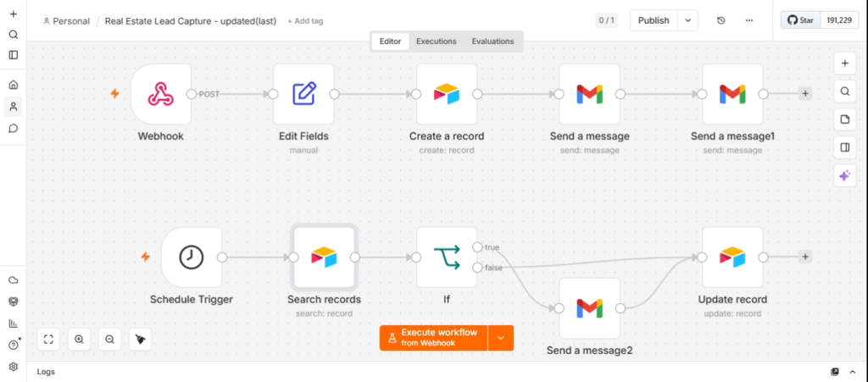Select the Search records Airtable node
868x382 pixels.
pyautogui.click(x=325, y=257)
